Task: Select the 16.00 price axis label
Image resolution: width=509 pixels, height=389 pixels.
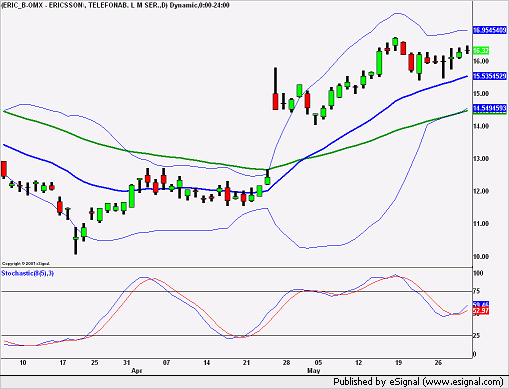Action: 481,61
